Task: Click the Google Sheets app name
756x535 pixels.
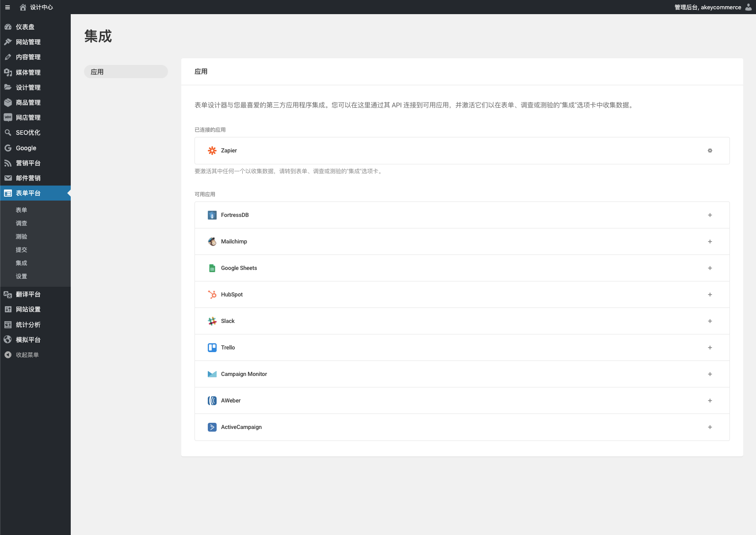Action: pos(239,268)
